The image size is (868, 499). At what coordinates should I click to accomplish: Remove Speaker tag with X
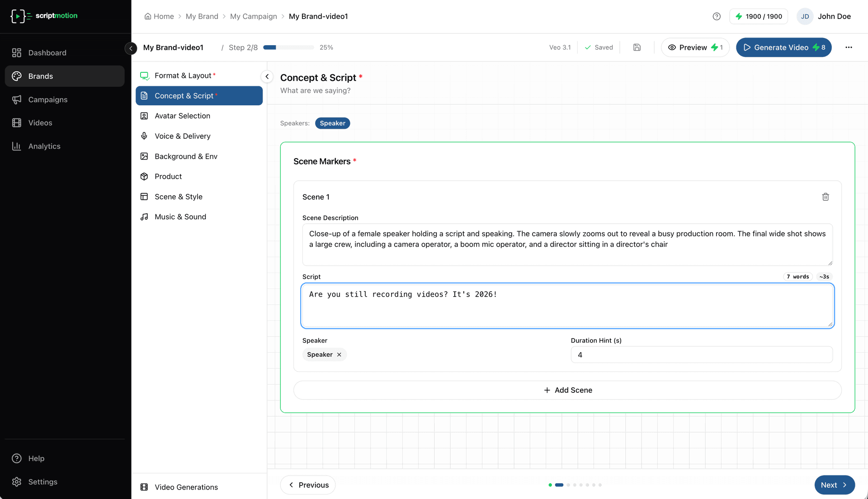(339, 355)
